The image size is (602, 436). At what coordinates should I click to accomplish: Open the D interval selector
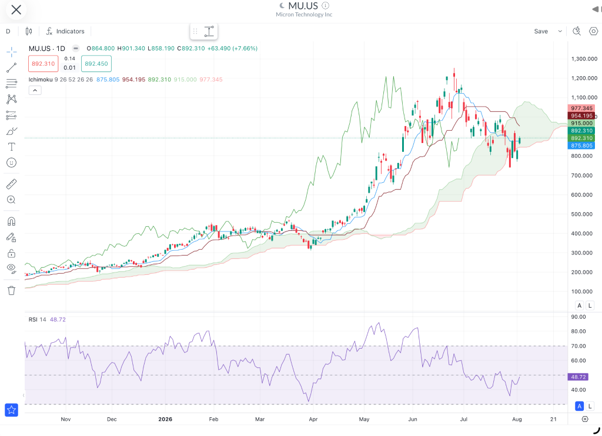8,31
